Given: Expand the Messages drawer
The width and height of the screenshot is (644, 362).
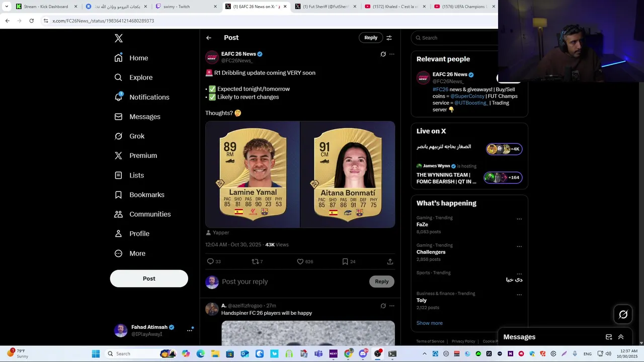Looking at the screenshot, I should pos(621,337).
